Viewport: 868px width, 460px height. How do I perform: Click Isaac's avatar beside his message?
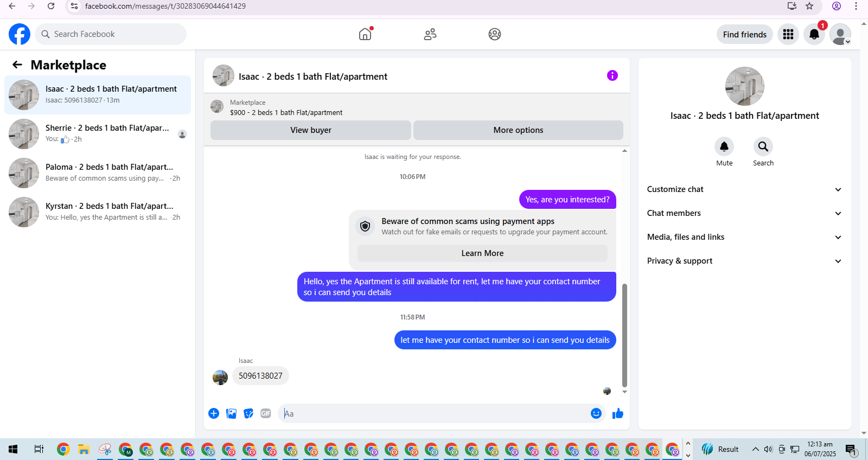(220, 377)
